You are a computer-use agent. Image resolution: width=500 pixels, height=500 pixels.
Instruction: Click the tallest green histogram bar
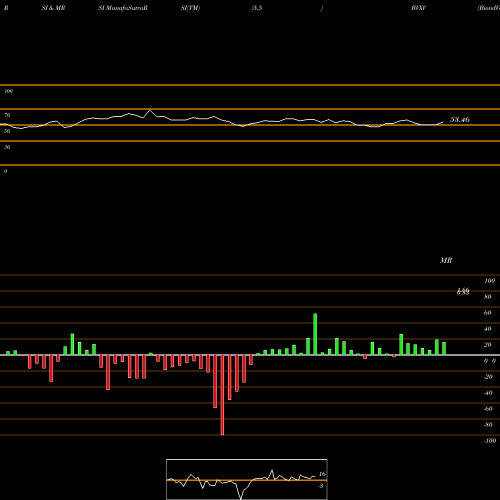point(315,334)
